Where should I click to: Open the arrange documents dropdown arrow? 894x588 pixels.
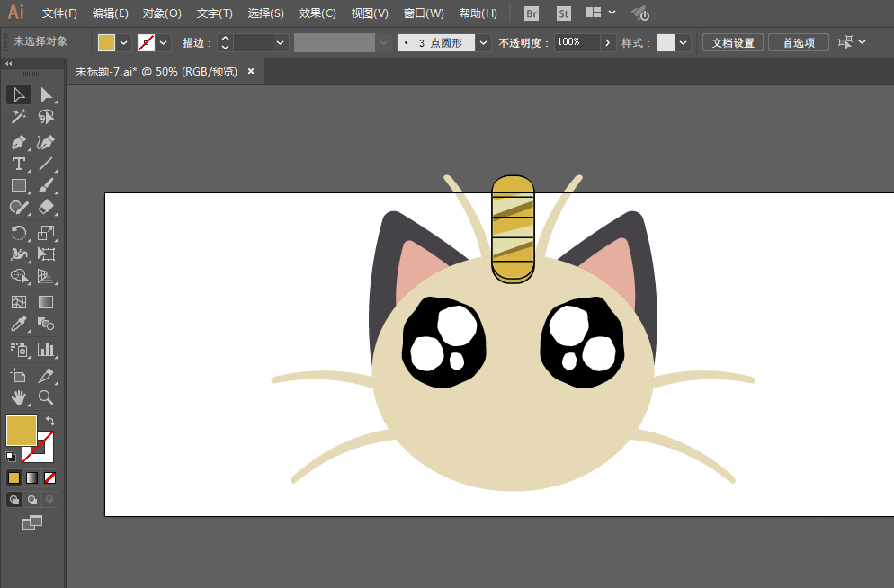612,12
